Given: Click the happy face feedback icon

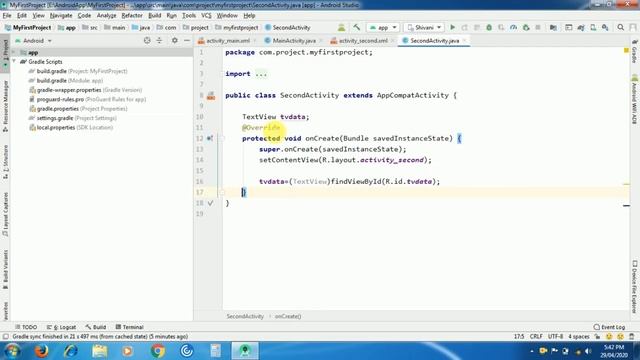Looking at the screenshot, I should click(x=609, y=337).
